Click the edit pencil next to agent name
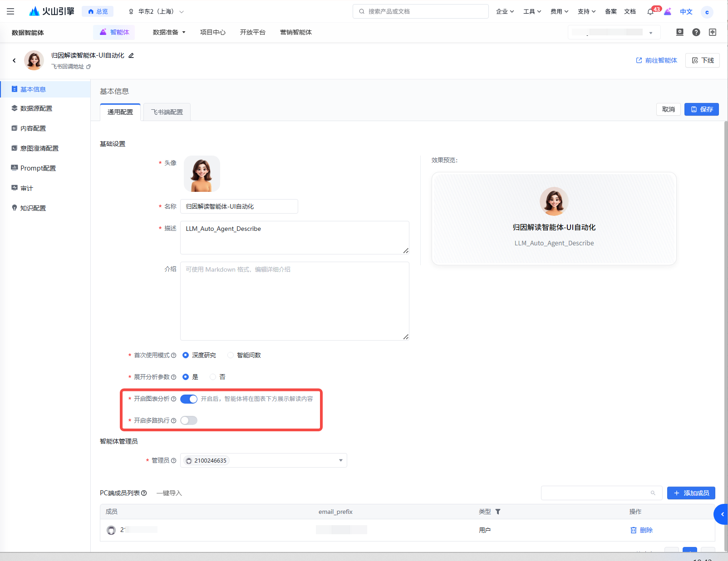The image size is (728, 561). (x=131, y=55)
